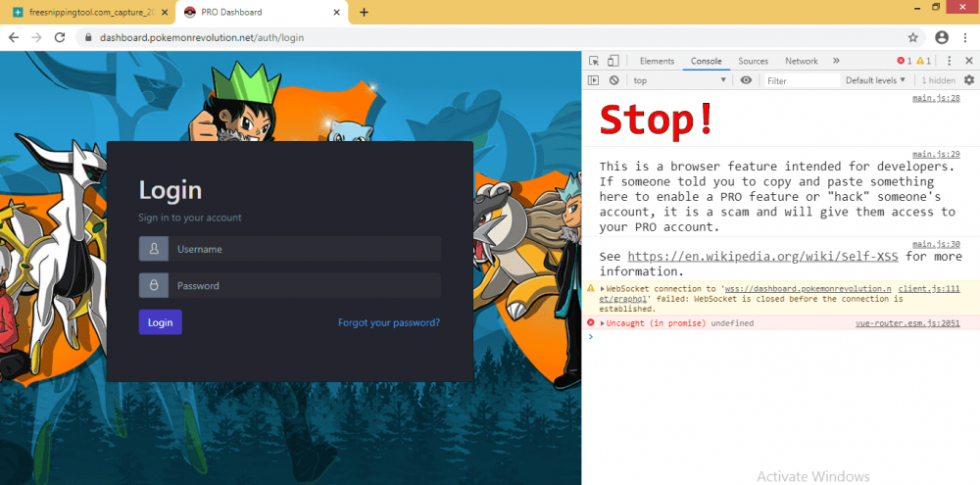Open a new tab with plus button
The image size is (980, 485).
pos(364,12)
